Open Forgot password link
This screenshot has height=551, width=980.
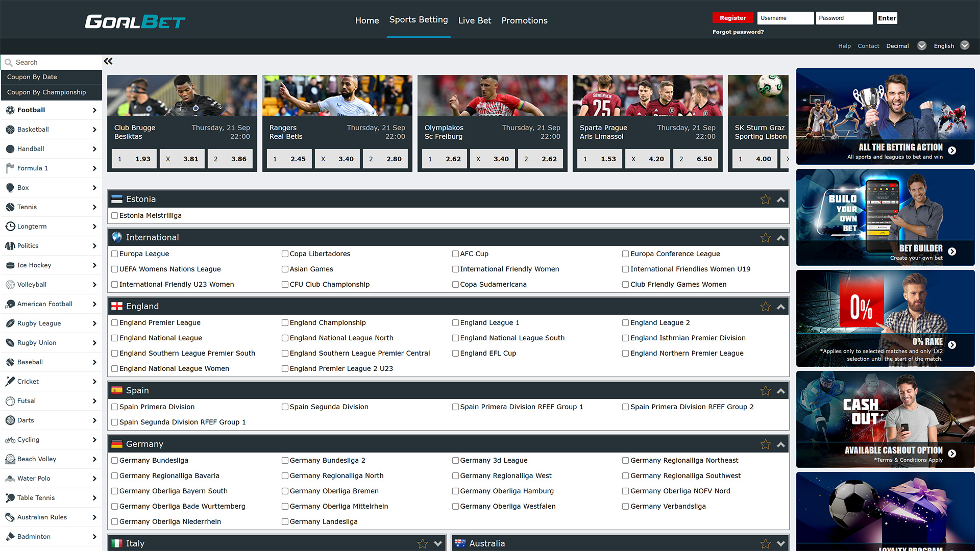[x=738, y=32]
